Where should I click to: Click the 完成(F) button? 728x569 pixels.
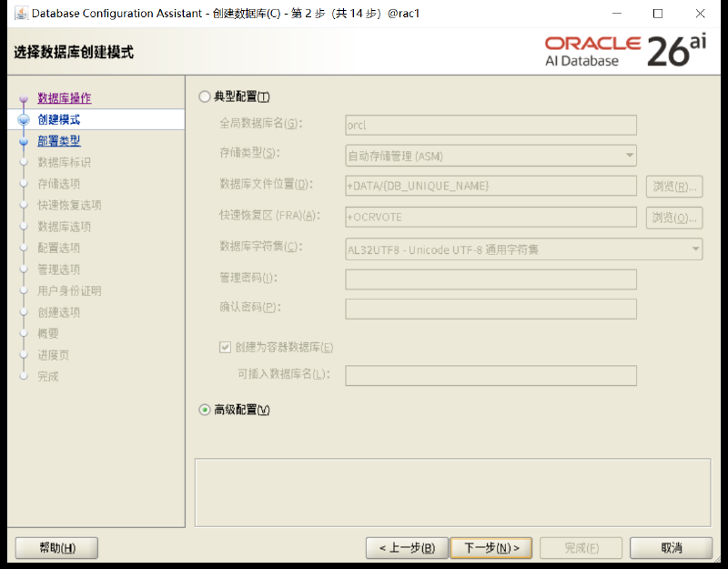(x=581, y=548)
